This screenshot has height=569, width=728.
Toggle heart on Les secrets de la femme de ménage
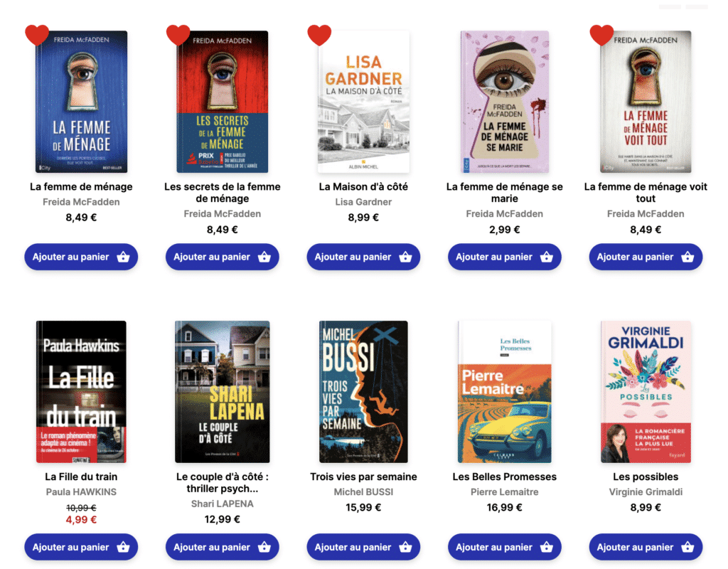178,34
